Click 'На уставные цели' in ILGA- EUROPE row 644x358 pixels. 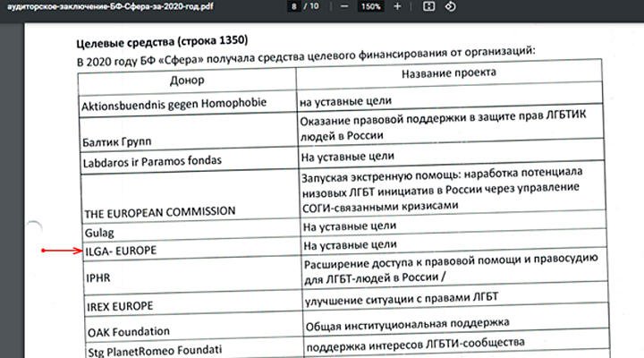click(350, 245)
